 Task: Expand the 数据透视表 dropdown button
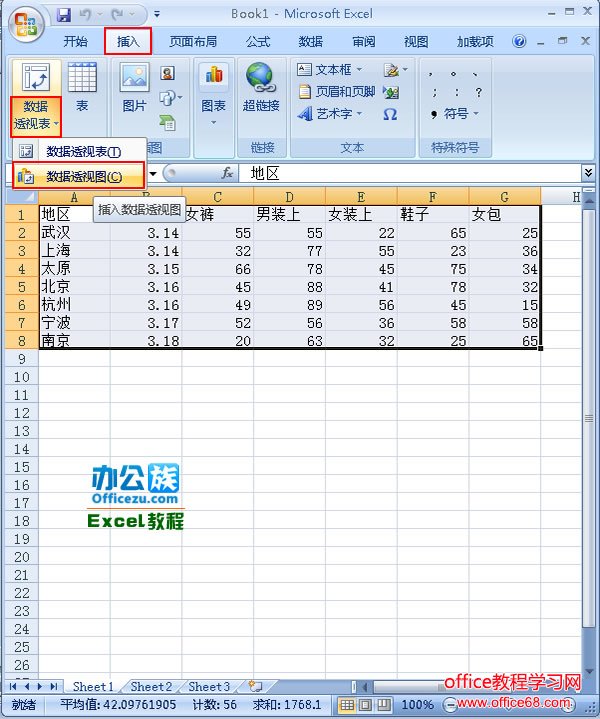(x=36, y=116)
